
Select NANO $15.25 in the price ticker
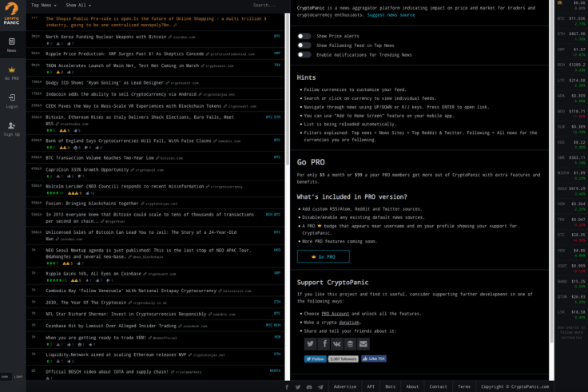point(570,283)
